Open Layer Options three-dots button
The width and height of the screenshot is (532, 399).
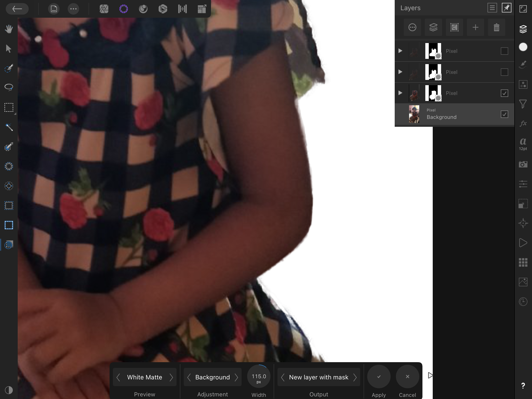(412, 28)
